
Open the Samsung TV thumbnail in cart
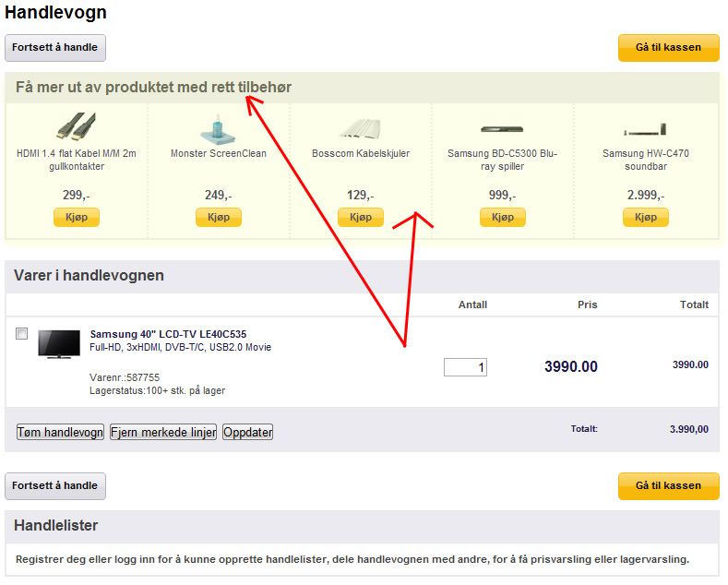pyautogui.click(x=59, y=344)
